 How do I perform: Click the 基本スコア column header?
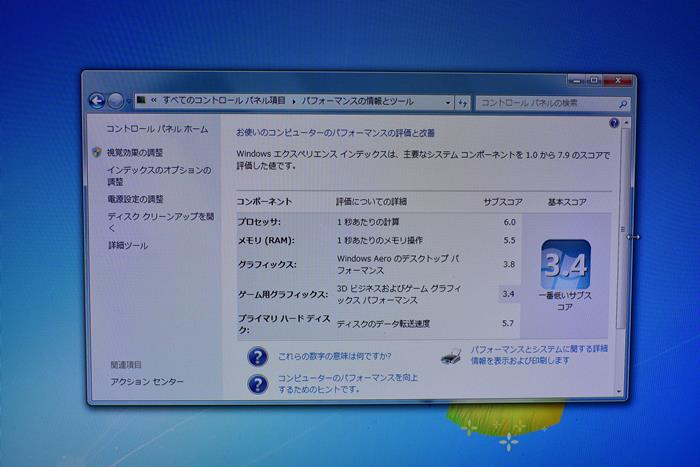pyautogui.click(x=567, y=202)
